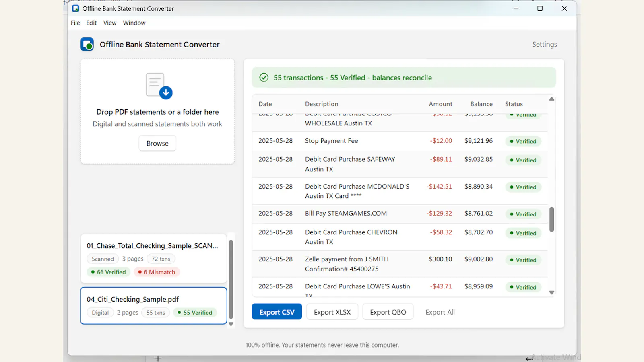Click the file list scrollbar thumb
This screenshot has width=644, height=362.
(x=231, y=279)
